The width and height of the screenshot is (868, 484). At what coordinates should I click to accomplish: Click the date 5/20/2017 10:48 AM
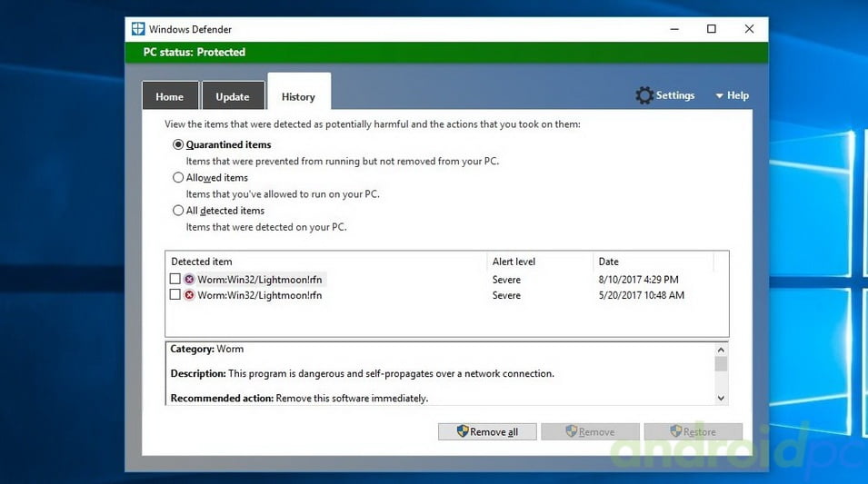(x=641, y=295)
